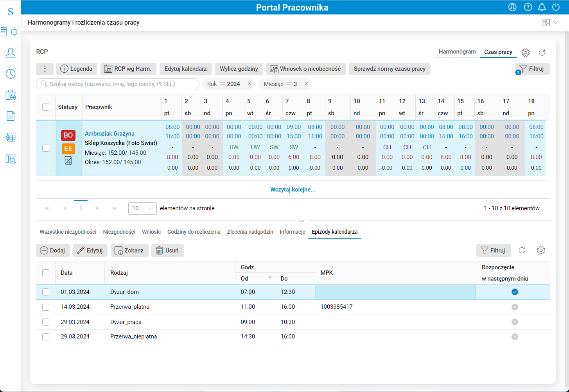Viewport: 569px width, 392px height.
Task: Collapse panel using chevron below pagination
Action: [302, 221]
